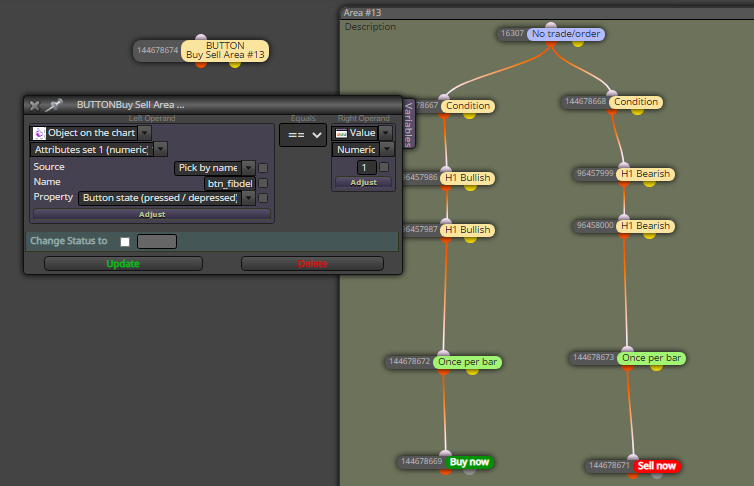Click yellow connector under Condition 144678668

(x=638, y=112)
